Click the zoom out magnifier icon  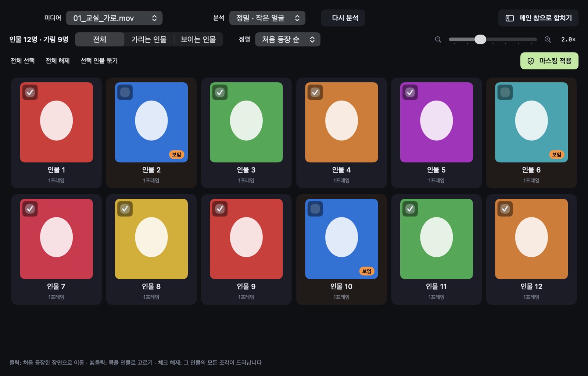(x=438, y=39)
